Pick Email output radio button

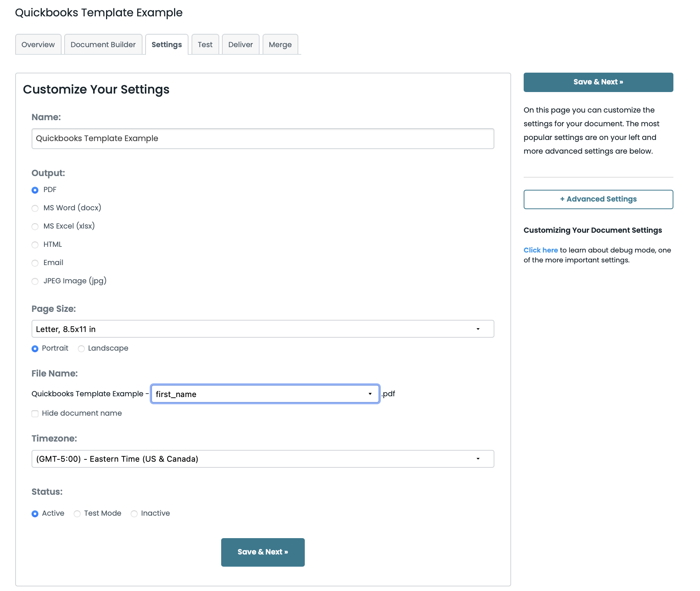[x=35, y=263]
